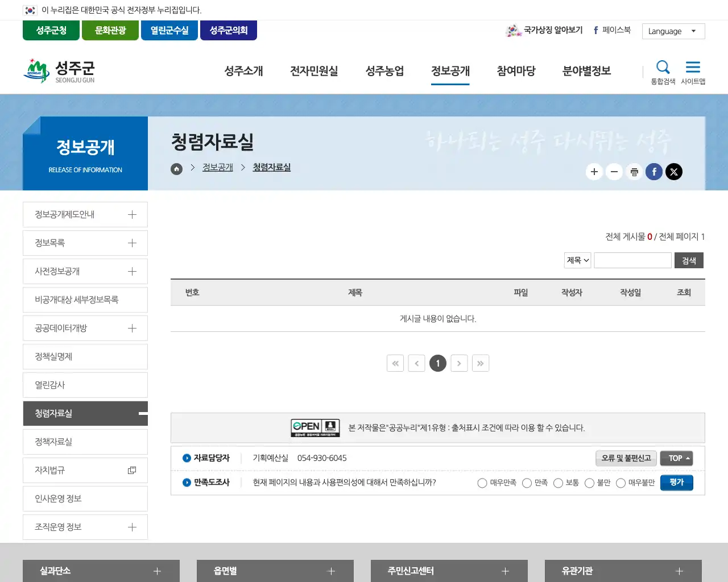This screenshot has height=582, width=728.
Task: Expand 실과단소 footer list
Action: (x=101, y=571)
